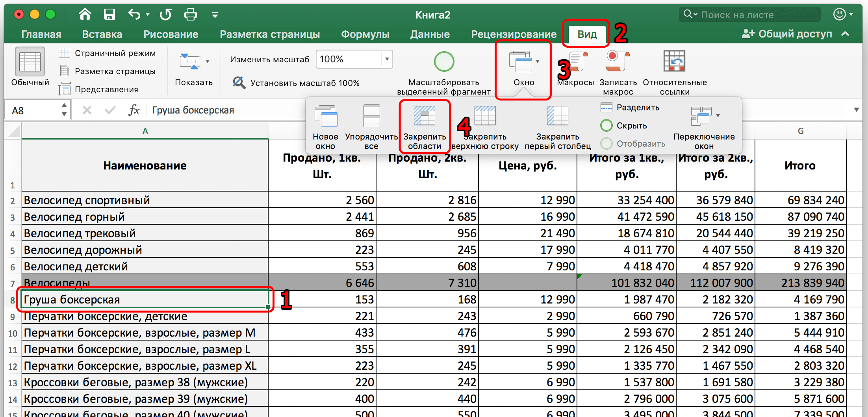
Task: Select Обычный view mode
Action: pos(30,66)
